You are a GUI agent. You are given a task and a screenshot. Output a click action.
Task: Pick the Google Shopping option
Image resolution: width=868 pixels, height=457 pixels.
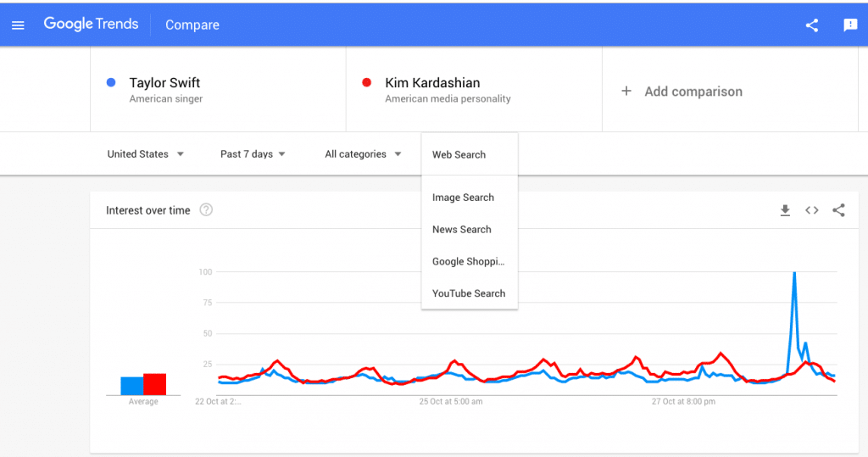pyautogui.click(x=468, y=262)
